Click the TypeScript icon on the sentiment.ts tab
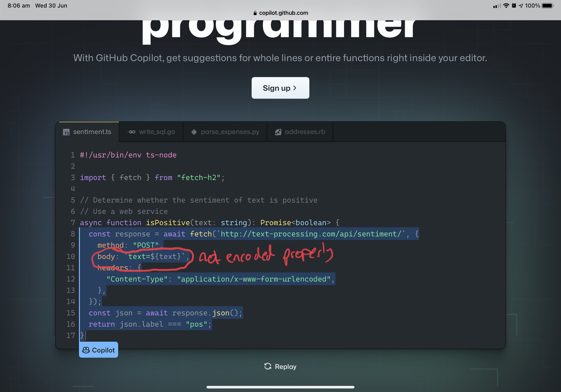 click(x=67, y=132)
